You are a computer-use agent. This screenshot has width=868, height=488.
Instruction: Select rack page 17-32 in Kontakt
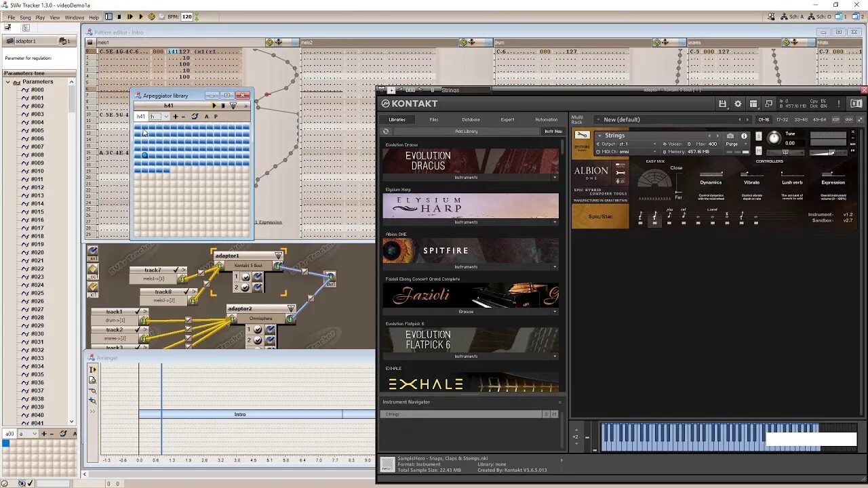[x=782, y=119]
